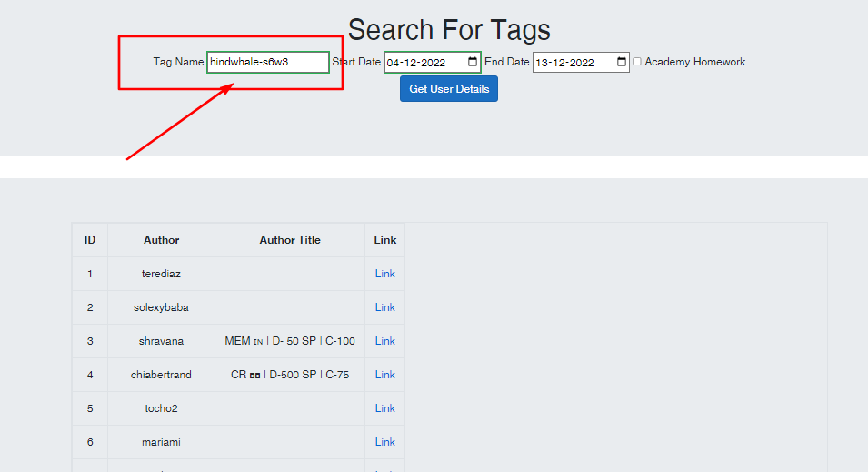Open the Link for chiabertrand
The height and width of the screenshot is (472, 868).
(384, 375)
